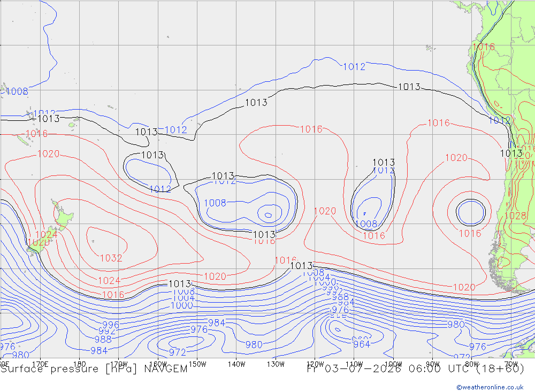Select the 80W longitude label
535x392 pixels.
(x=472, y=364)
